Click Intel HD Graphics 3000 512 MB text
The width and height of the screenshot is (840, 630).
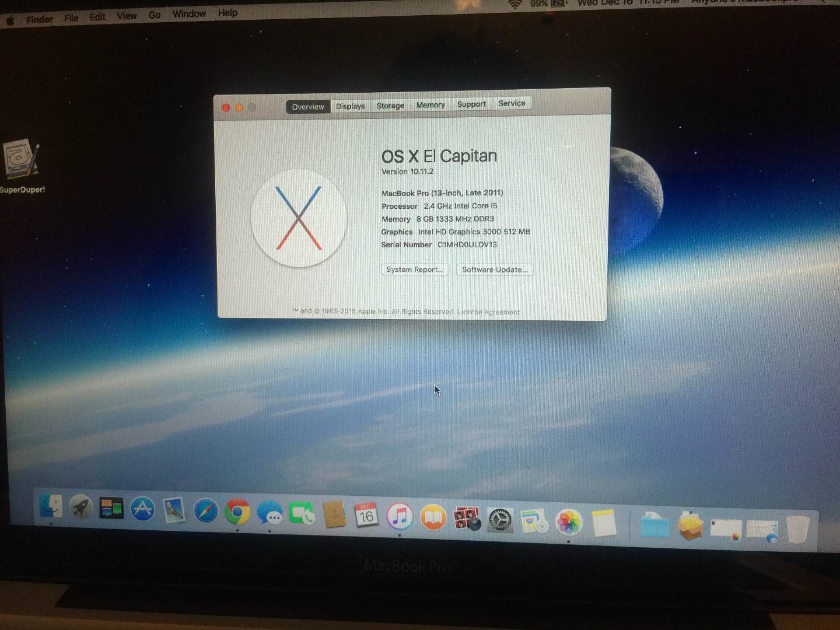pos(474,232)
